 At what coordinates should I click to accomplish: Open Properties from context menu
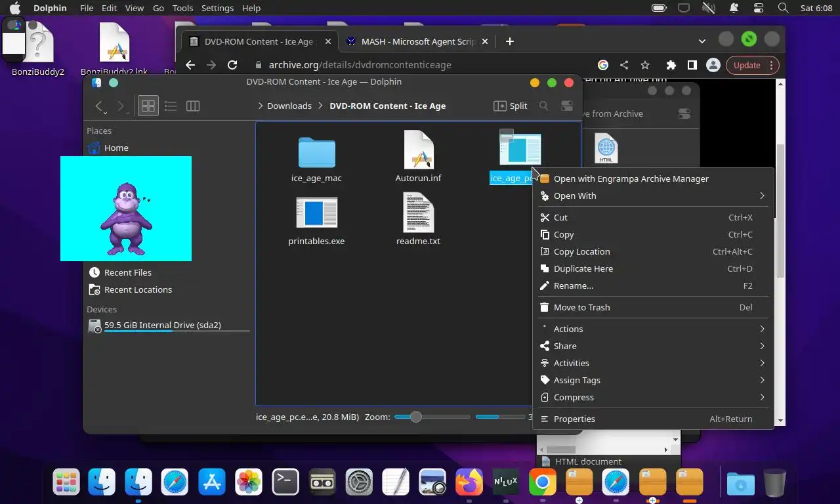tap(654, 419)
